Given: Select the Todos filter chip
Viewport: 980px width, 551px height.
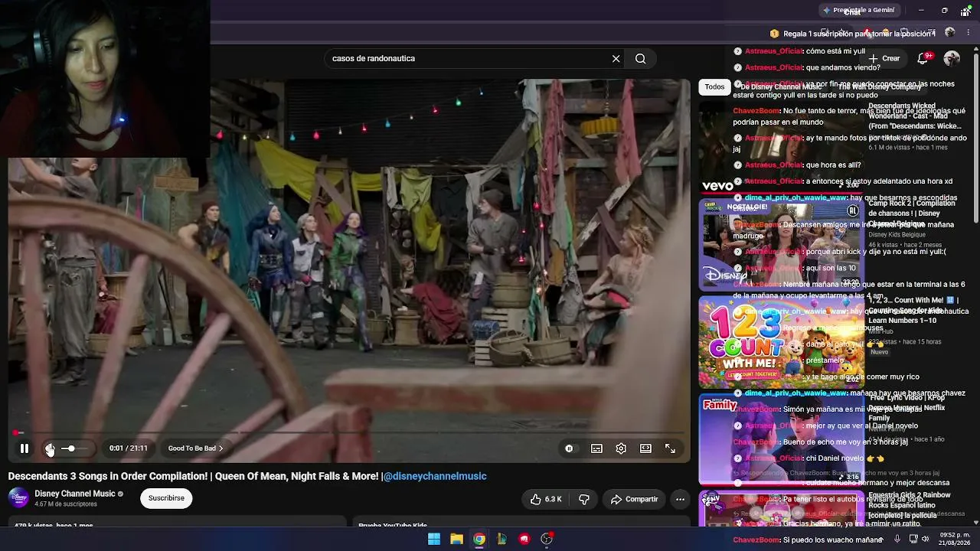Looking at the screenshot, I should (714, 86).
